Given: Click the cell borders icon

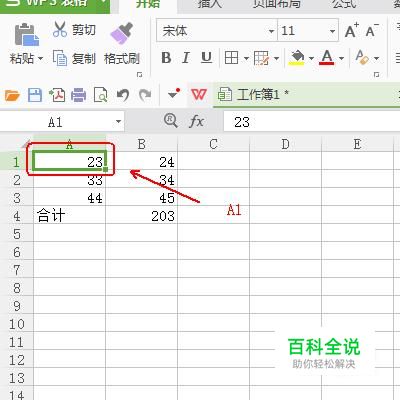Looking at the screenshot, I should (x=231, y=58).
